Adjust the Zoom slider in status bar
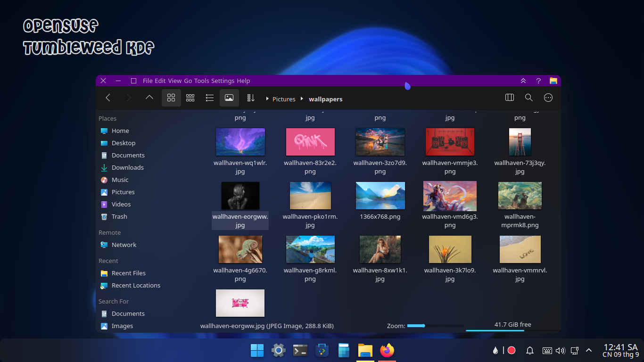 [436, 326]
